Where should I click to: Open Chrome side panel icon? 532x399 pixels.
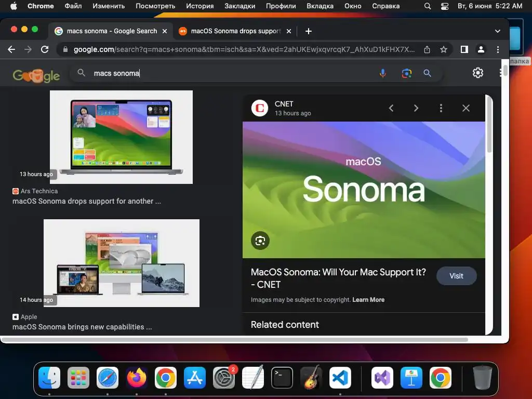[x=464, y=49]
